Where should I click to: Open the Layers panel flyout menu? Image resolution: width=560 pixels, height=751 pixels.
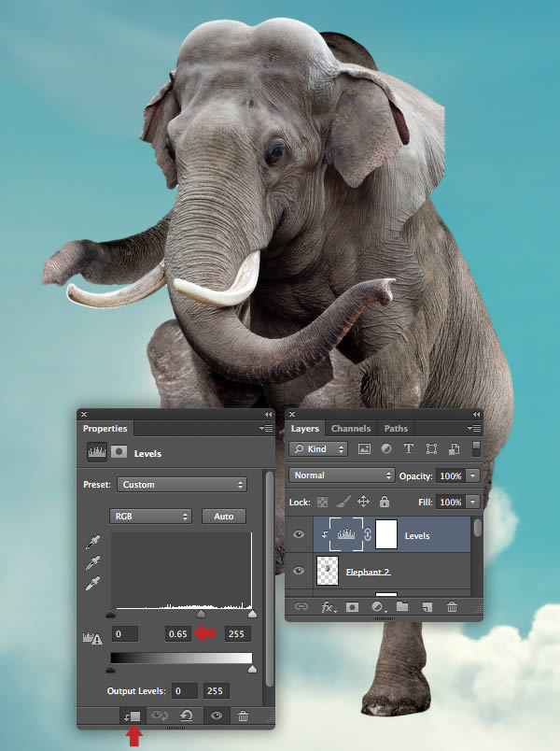(x=474, y=428)
